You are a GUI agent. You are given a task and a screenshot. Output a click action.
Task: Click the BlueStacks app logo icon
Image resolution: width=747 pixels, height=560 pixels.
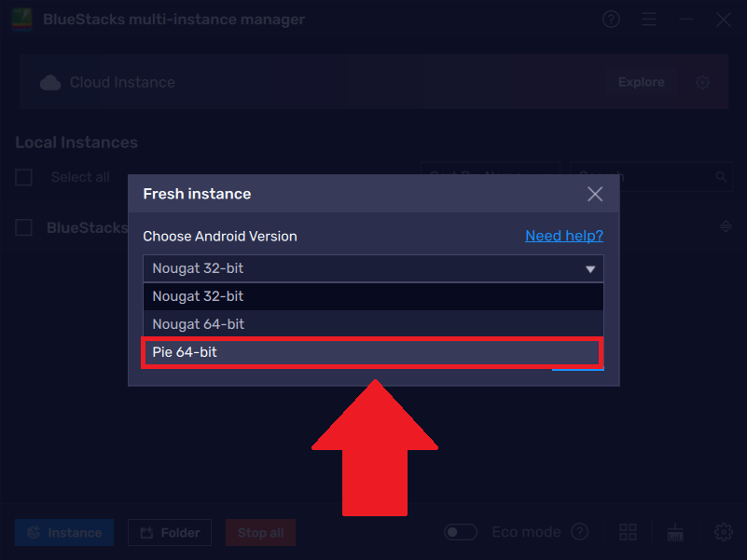tap(21, 20)
